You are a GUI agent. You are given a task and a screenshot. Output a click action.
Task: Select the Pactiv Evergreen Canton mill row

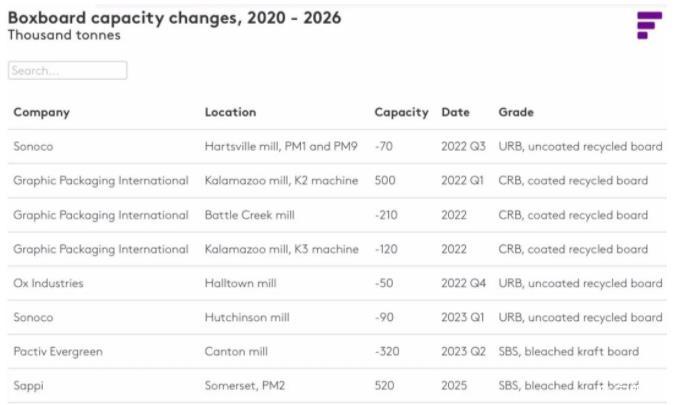point(337,351)
